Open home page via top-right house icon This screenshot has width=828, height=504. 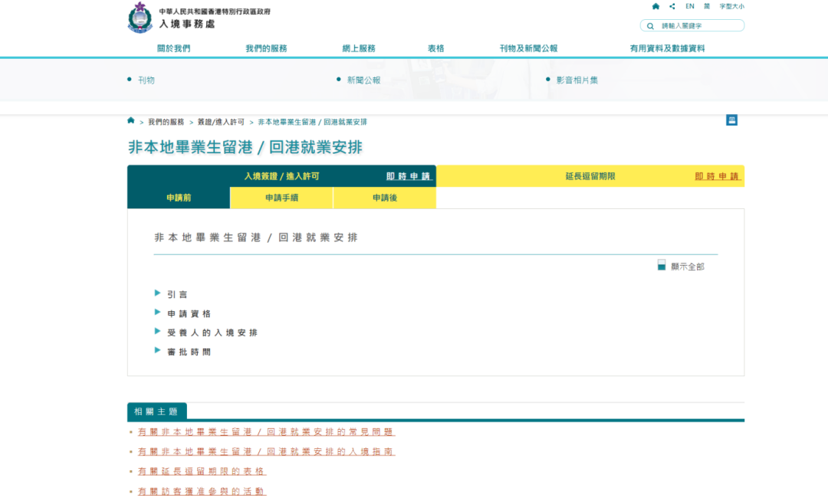pos(655,6)
